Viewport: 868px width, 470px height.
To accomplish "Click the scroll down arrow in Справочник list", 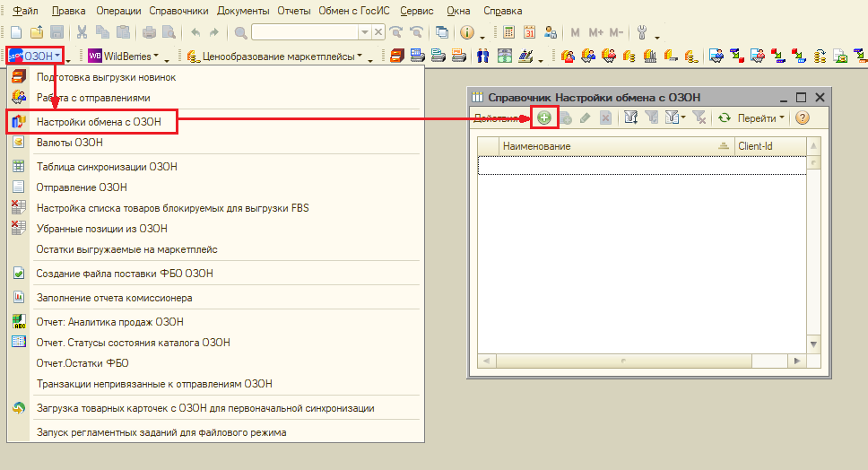I will (x=814, y=344).
